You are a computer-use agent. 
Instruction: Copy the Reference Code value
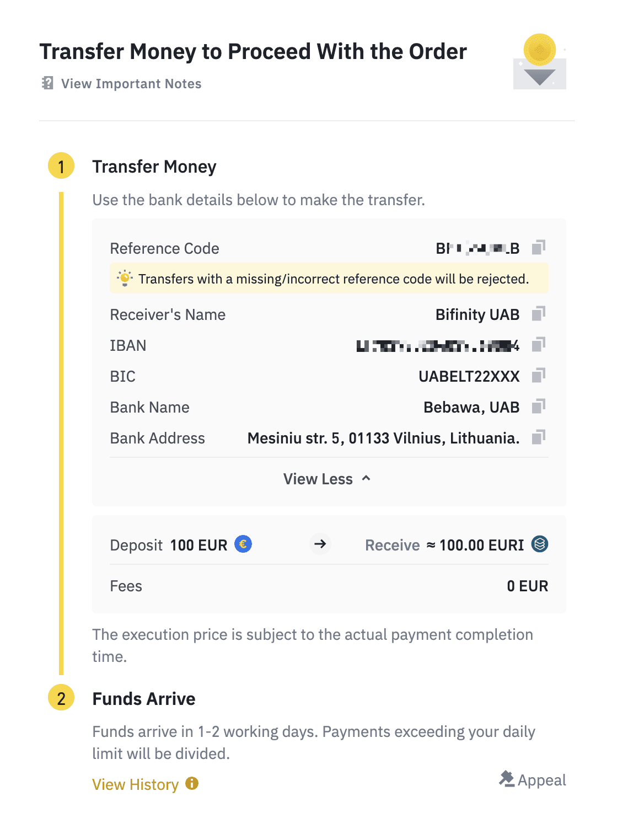click(x=538, y=248)
